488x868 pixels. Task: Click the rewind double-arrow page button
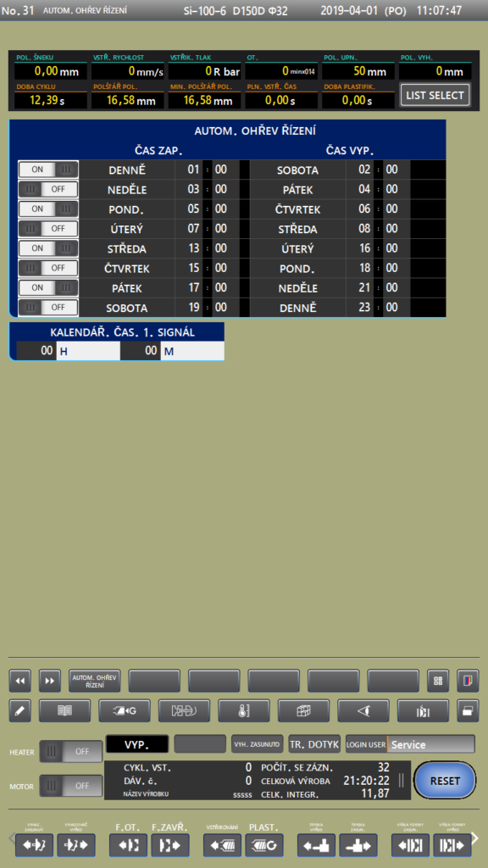(20, 681)
